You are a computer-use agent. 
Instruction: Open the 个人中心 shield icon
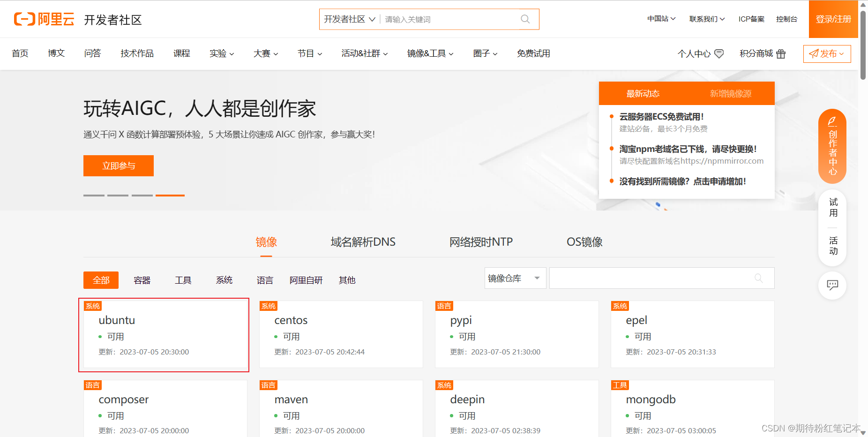pos(719,54)
